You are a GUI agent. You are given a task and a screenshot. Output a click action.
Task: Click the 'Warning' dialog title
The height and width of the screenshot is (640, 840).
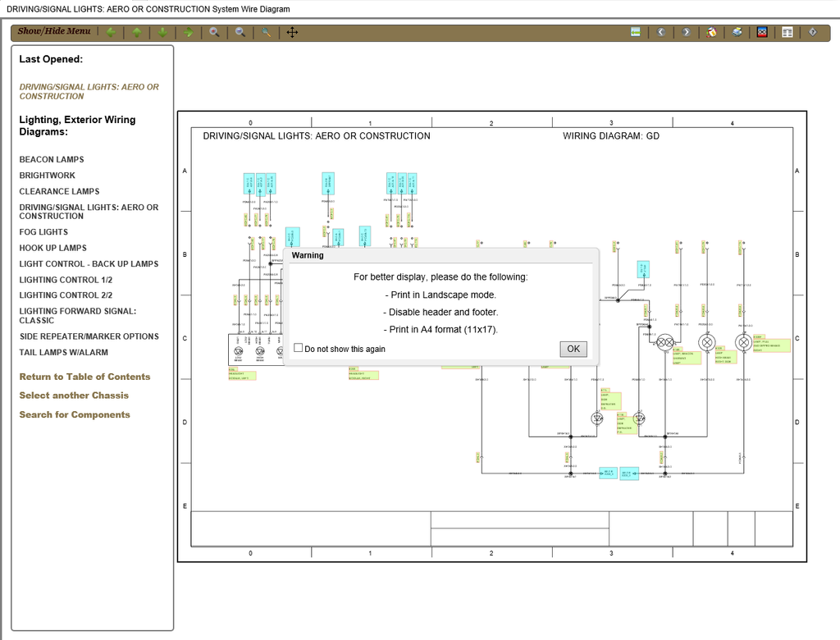308,256
